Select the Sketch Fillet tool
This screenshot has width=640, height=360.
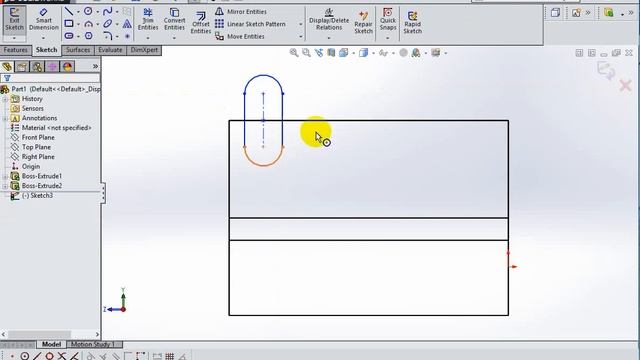pos(107,36)
